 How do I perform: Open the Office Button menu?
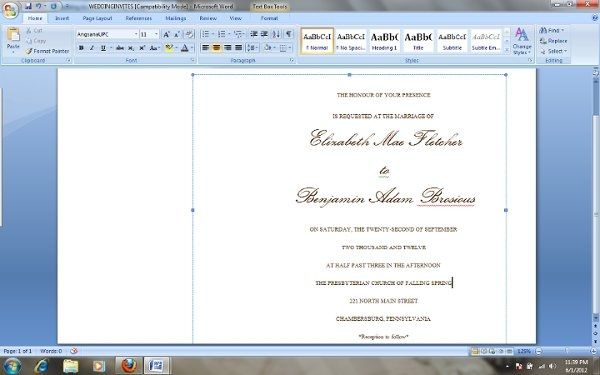tap(10, 10)
